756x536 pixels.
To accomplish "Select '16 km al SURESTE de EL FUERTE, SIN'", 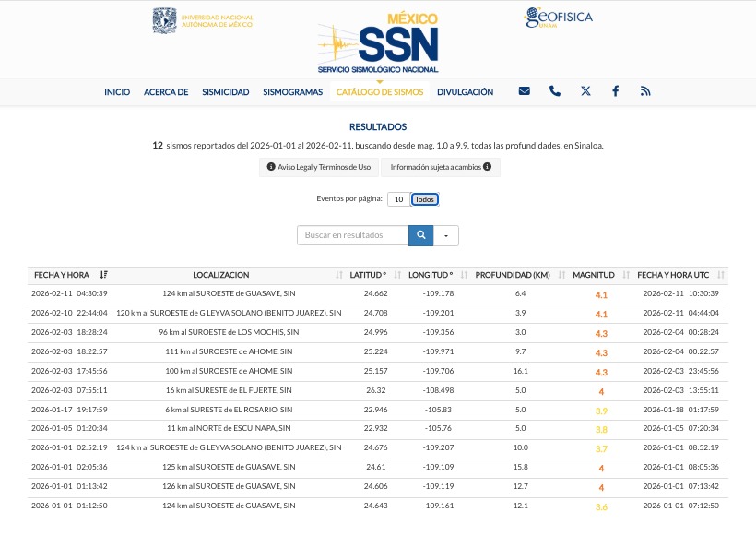I will [229, 390].
